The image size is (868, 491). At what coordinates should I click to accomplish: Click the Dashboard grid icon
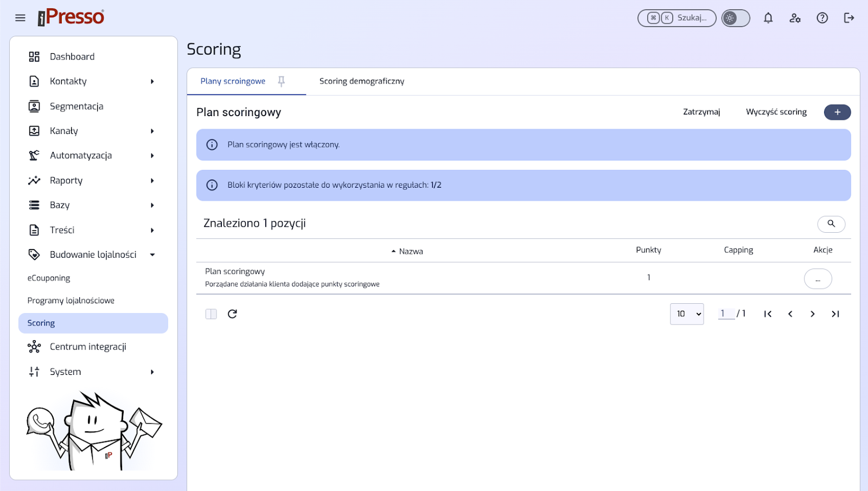[x=34, y=56]
